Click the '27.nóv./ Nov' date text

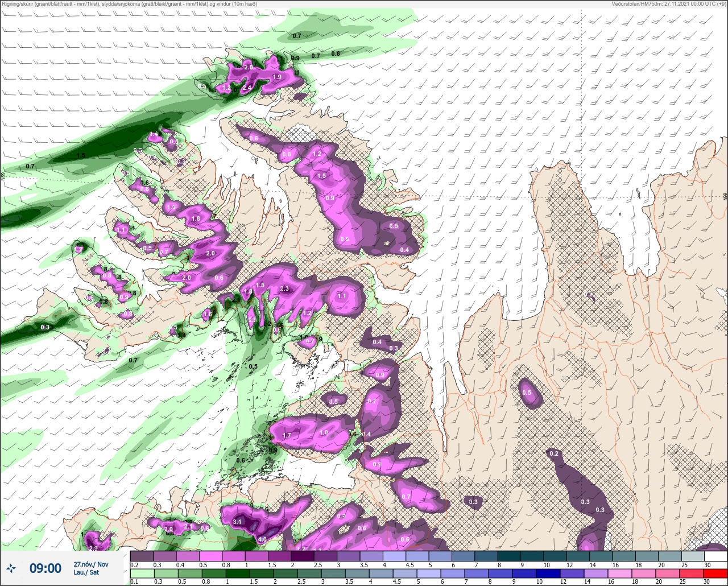[x=91, y=564]
